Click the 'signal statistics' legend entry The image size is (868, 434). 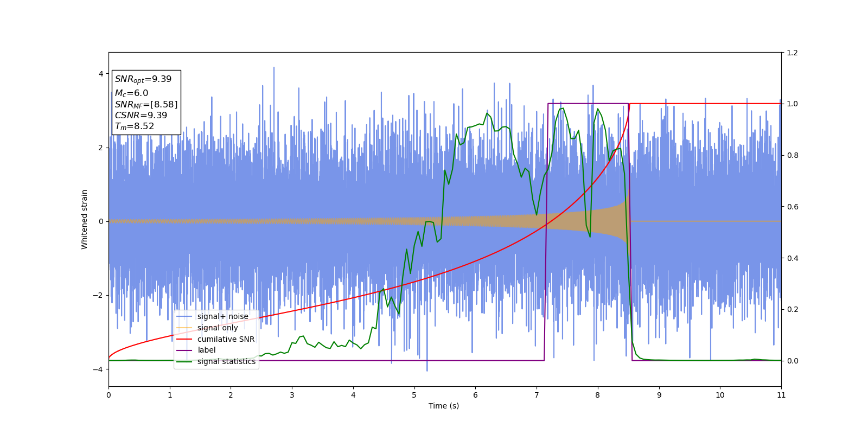click(x=216, y=361)
